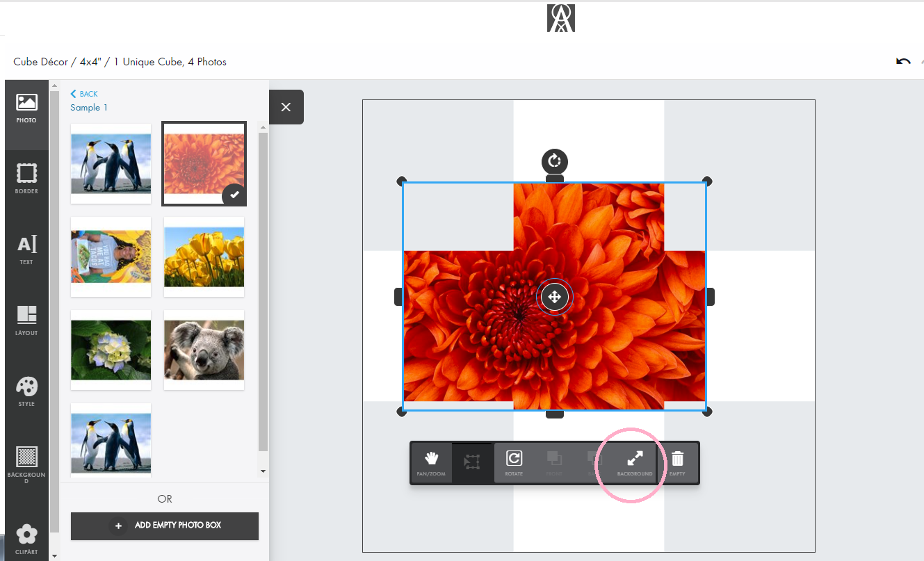
Task: Open the Clipart panel
Action: pos(26,539)
